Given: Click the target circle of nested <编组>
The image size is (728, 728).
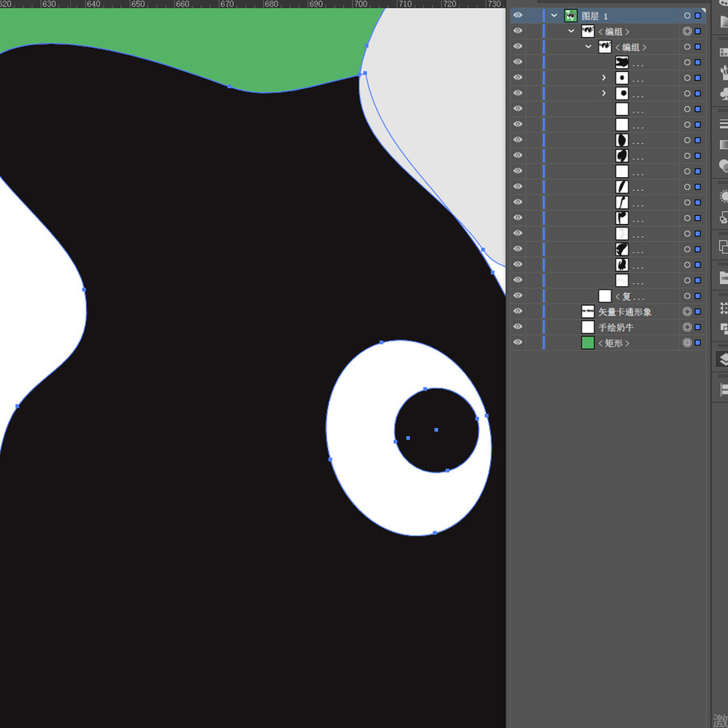Looking at the screenshot, I should coord(687,46).
